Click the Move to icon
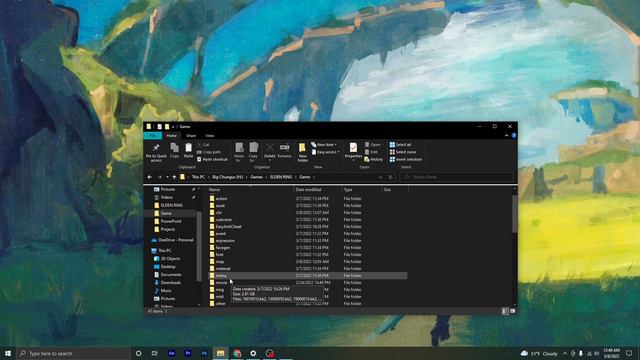 click(239, 152)
